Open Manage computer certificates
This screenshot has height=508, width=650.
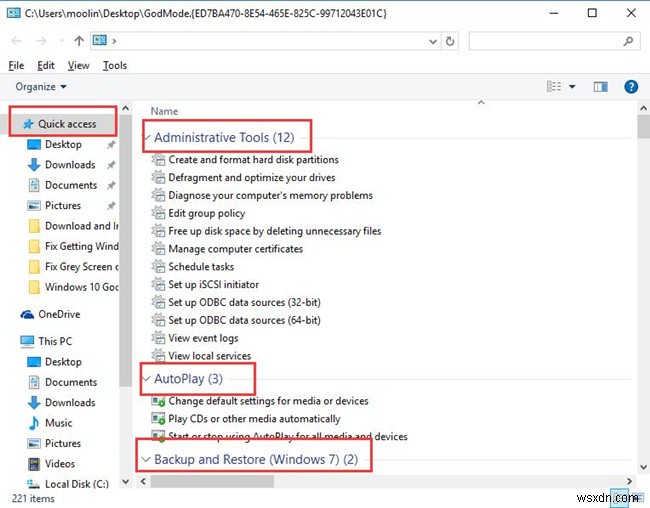click(x=235, y=249)
